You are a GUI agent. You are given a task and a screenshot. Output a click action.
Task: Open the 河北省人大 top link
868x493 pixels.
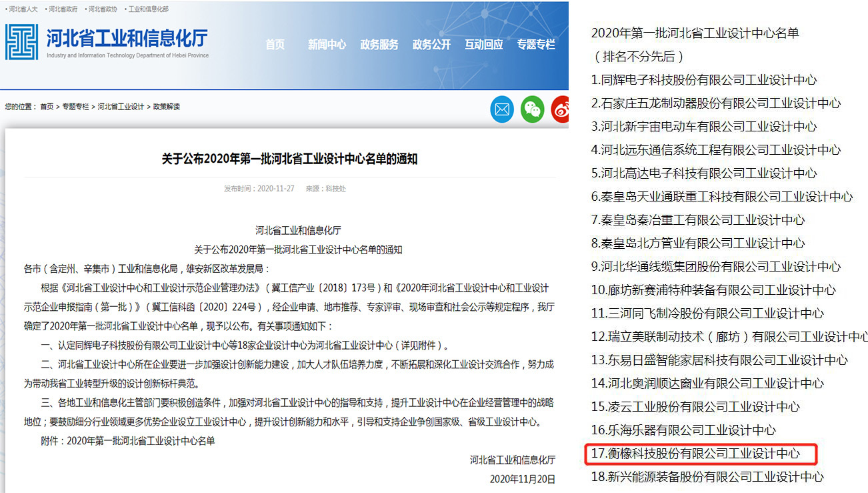click(24, 9)
